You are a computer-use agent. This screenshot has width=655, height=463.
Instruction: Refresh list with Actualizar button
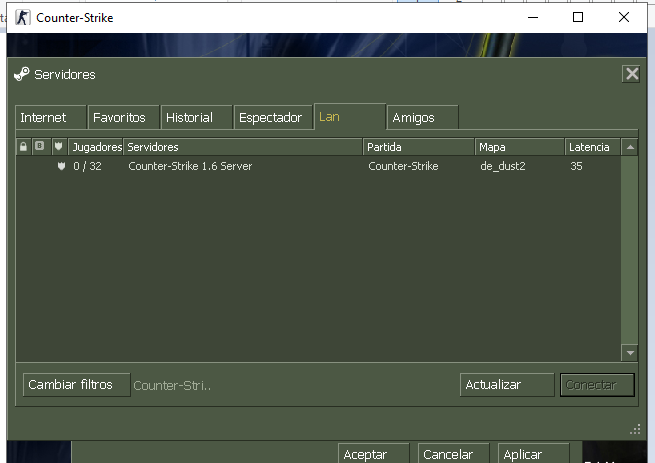click(x=507, y=384)
